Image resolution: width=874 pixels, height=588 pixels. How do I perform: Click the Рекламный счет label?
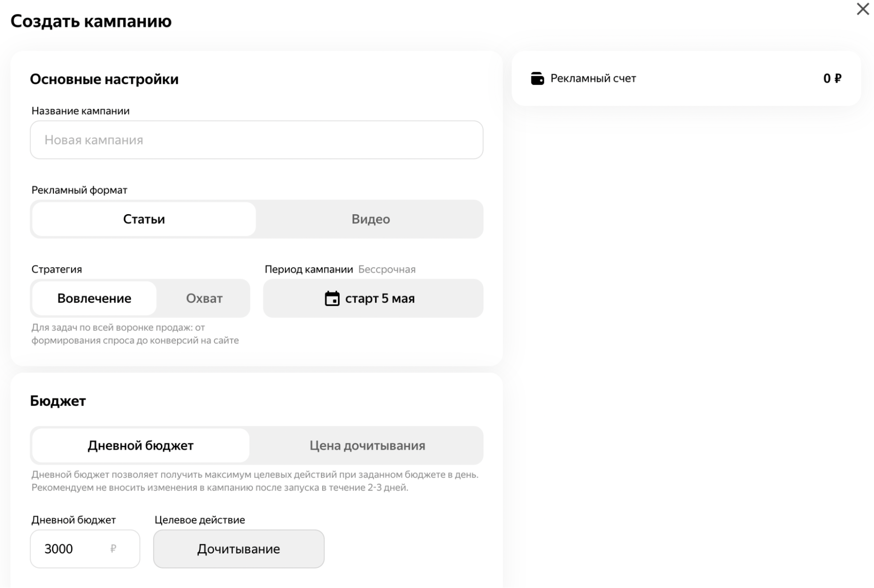pos(593,79)
